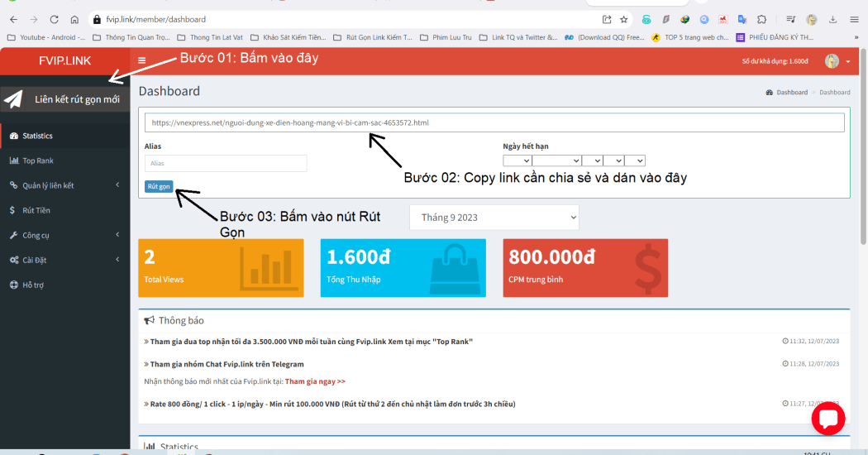The image size is (868, 455).
Task: Open the red live chat bubble
Action: [x=828, y=419]
